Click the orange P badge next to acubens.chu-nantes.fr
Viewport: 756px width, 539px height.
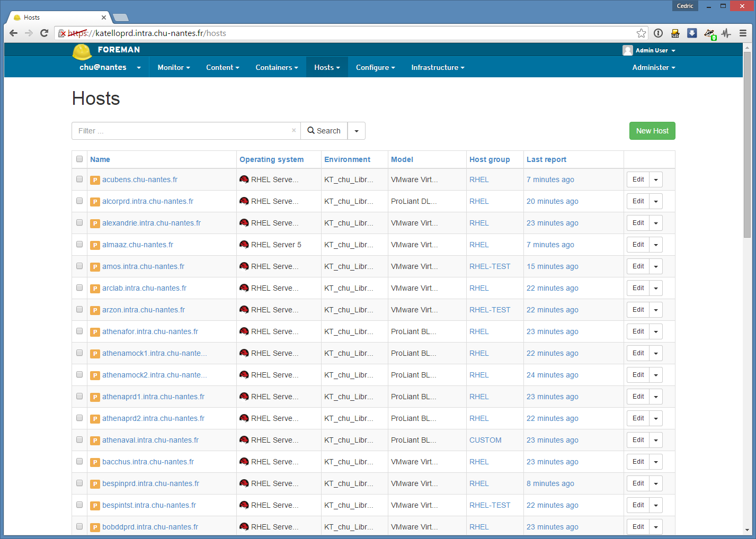[95, 180]
